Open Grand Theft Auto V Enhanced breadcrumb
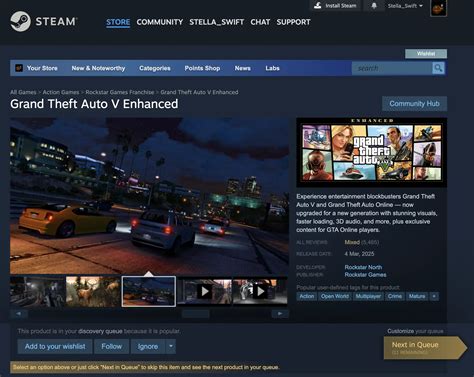Image resolution: width=474 pixels, height=377 pixels. [x=199, y=92]
